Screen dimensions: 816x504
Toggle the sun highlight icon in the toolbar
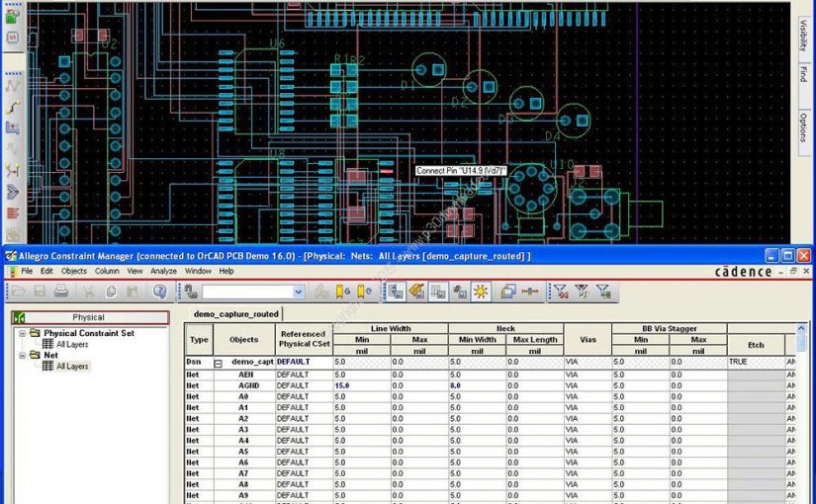click(x=481, y=292)
